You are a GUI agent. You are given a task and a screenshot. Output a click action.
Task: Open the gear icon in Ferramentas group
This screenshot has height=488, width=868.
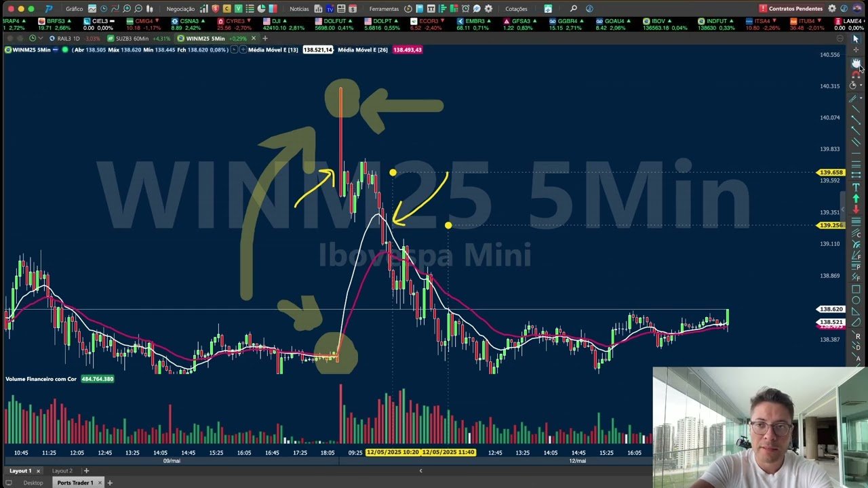[x=488, y=9]
